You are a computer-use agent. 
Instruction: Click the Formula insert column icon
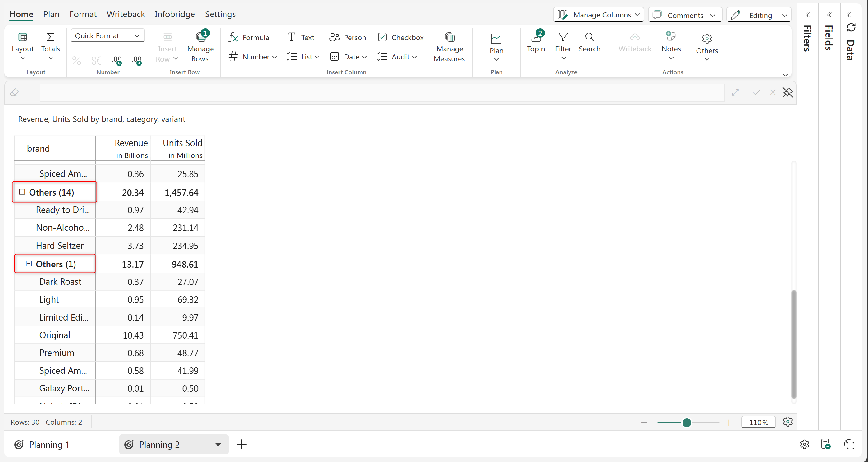(x=233, y=37)
